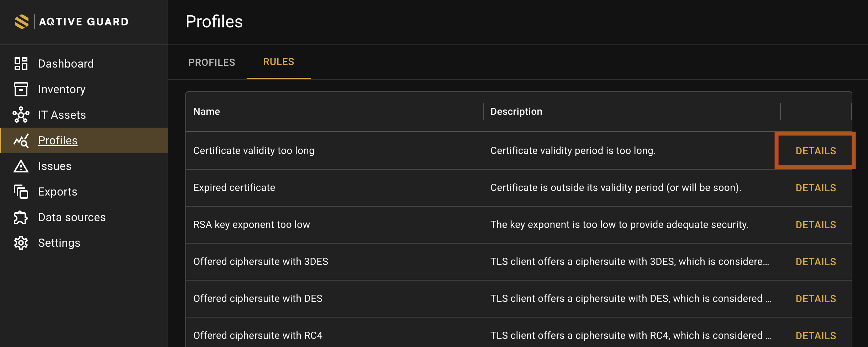
Task: Click the Description column header
Action: [516, 112]
